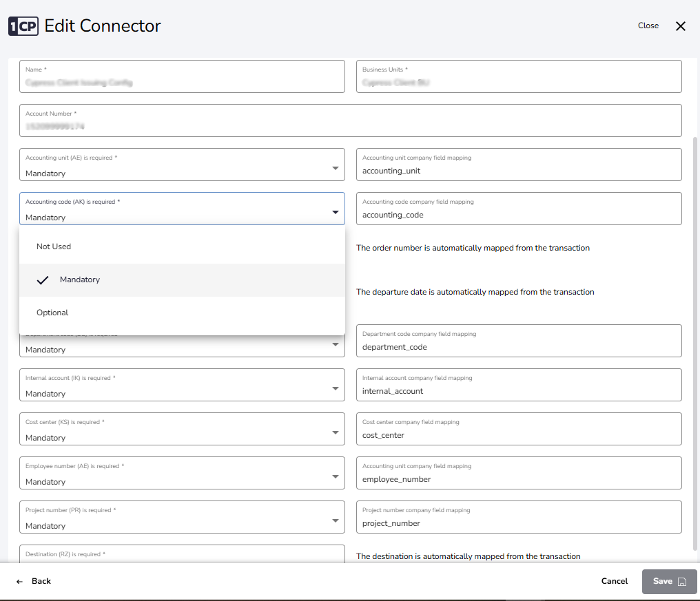Click the vertical scrollbar of the form
Screen dimensions: 700x601
point(694,344)
